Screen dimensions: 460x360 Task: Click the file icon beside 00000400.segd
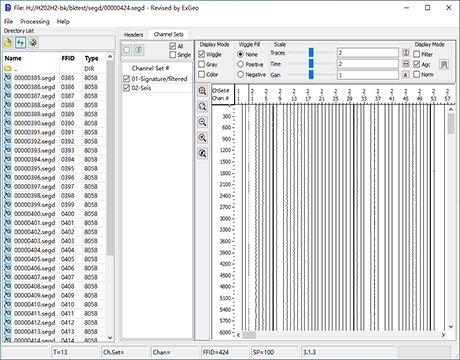point(8,214)
